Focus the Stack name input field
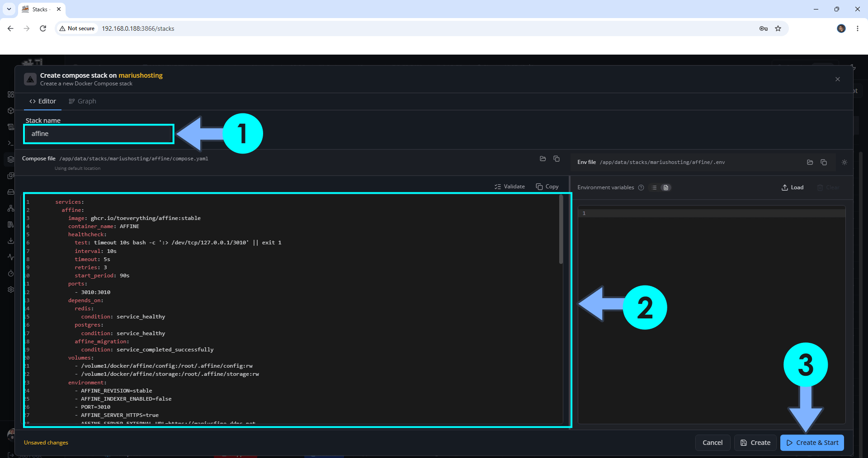 (x=99, y=134)
